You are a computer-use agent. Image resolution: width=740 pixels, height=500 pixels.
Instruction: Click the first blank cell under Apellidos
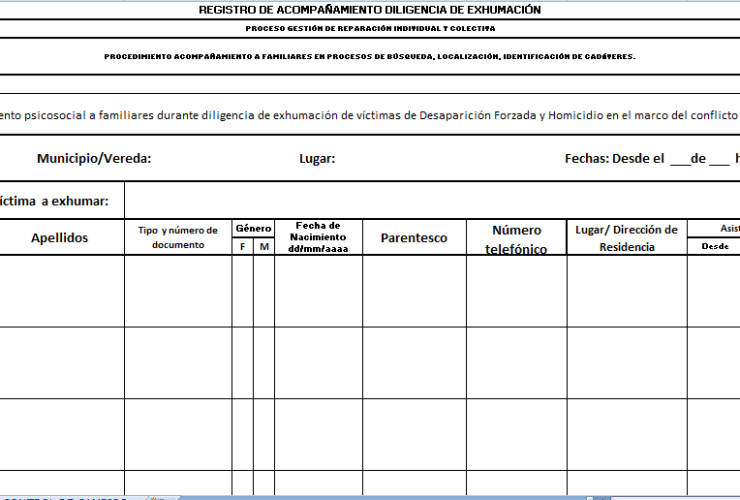click(62, 291)
